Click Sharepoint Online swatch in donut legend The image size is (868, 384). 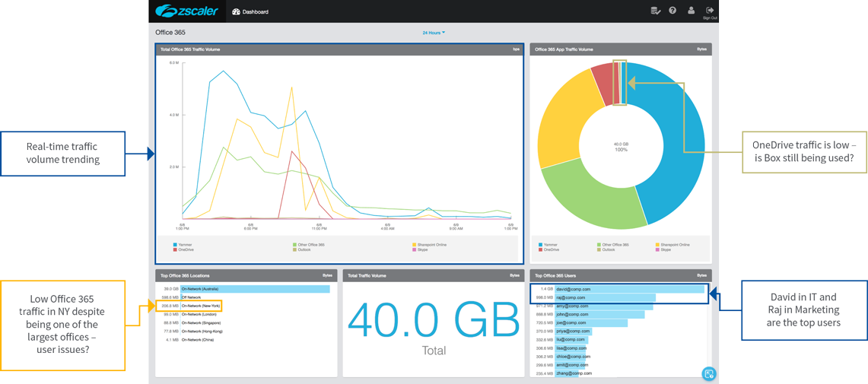(x=657, y=244)
